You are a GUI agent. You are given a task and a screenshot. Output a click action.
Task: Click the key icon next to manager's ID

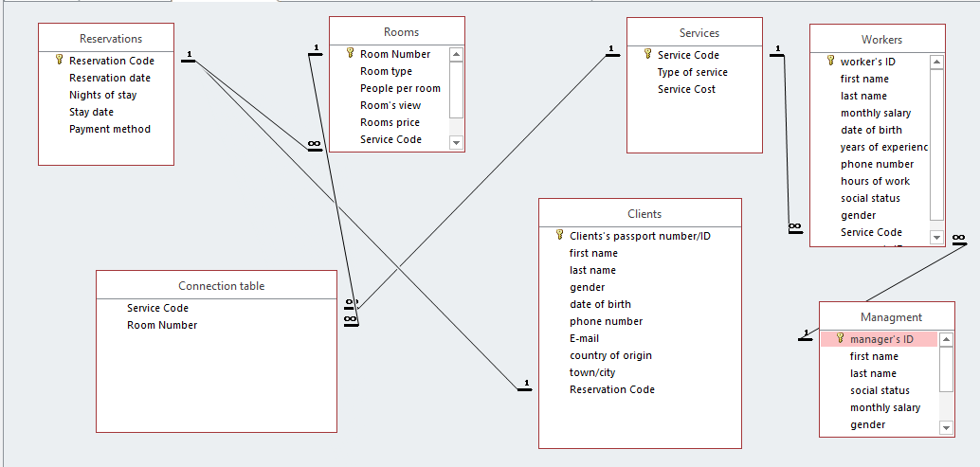[x=840, y=339]
